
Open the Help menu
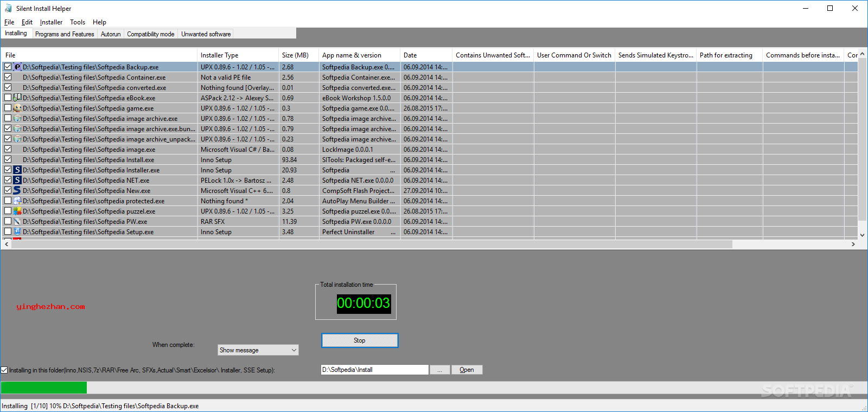(x=99, y=22)
